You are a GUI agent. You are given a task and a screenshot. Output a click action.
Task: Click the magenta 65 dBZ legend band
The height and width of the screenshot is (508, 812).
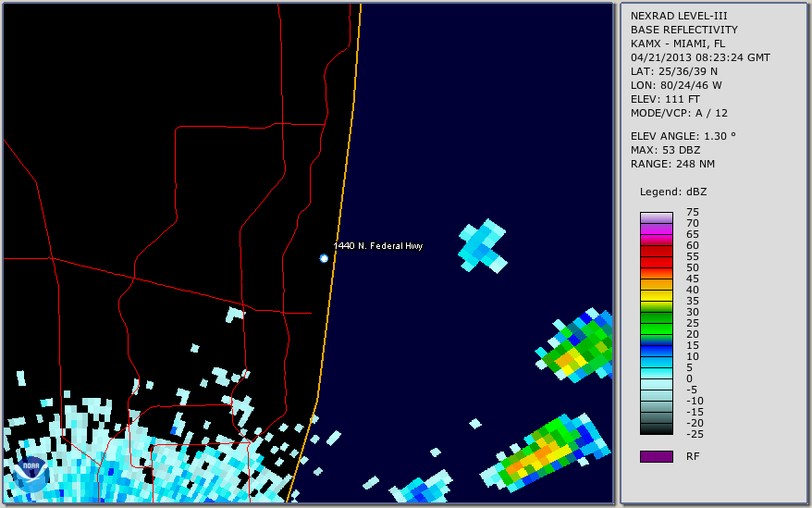tap(656, 234)
